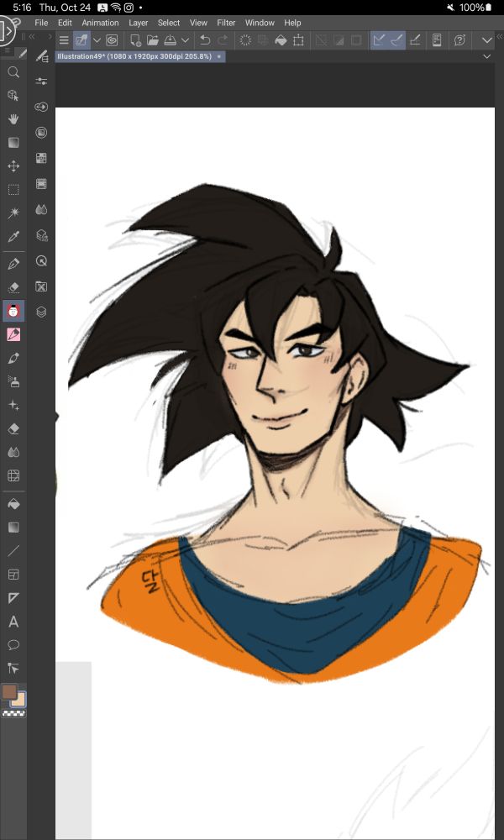504x840 pixels.
Task: Open the Sub Tool palette icon
Action: (41, 55)
